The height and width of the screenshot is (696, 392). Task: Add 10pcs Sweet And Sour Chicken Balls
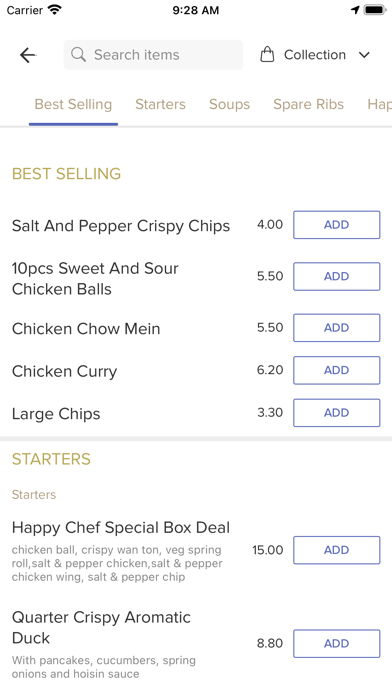pos(337,277)
